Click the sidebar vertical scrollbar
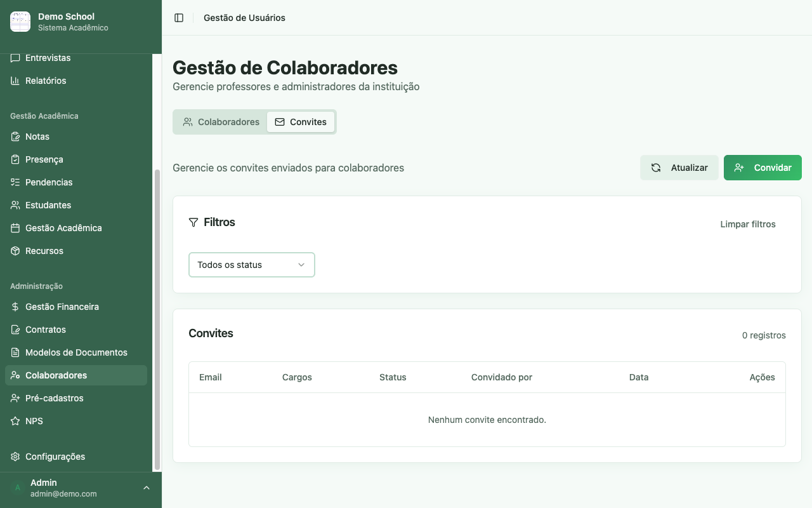 coord(157,319)
